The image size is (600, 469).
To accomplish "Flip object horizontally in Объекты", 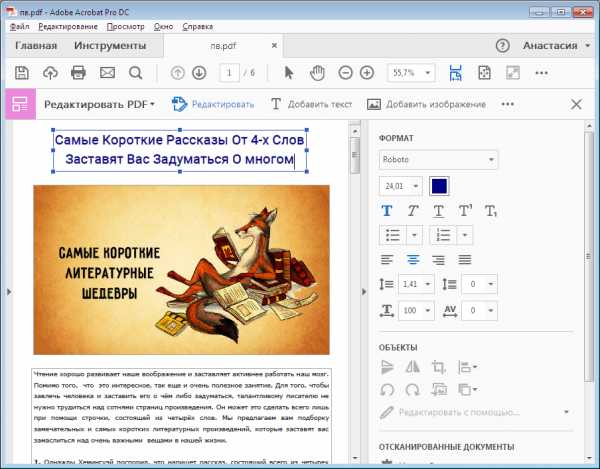I will (x=412, y=367).
